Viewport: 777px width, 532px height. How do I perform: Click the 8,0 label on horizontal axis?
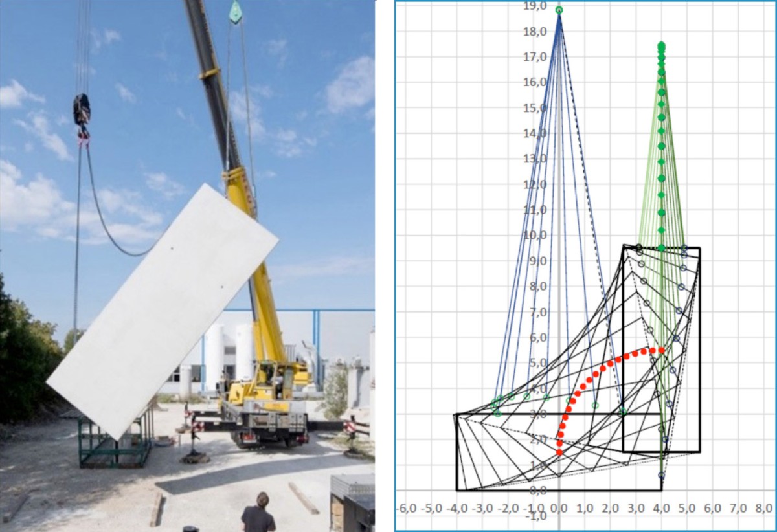tap(763, 510)
